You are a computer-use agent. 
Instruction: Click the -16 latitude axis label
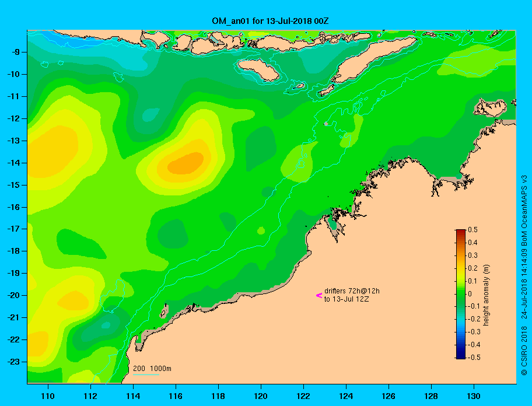[13, 207]
